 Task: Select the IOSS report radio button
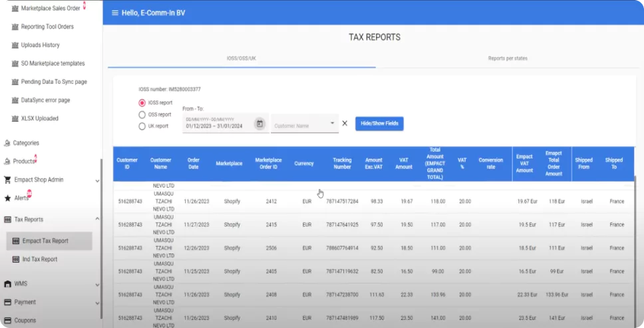click(x=142, y=103)
